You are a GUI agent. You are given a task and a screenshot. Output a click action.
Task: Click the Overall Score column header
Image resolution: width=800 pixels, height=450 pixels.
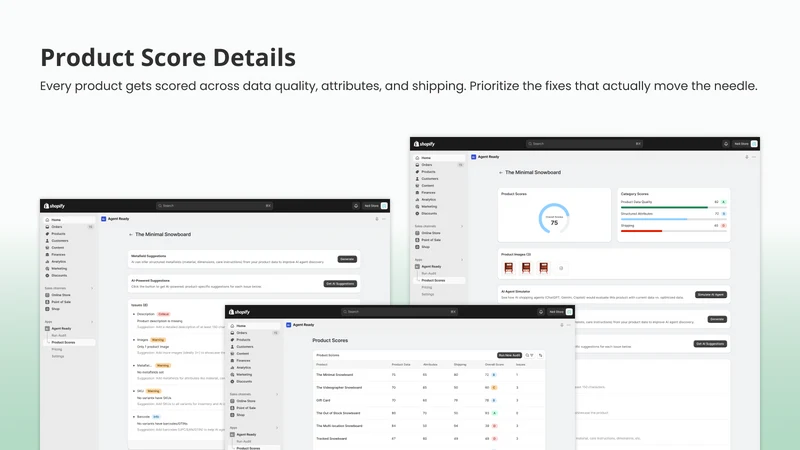click(x=494, y=365)
